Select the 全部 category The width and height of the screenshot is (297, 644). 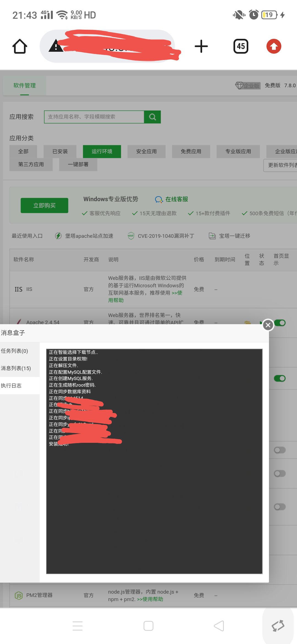[x=23, y=151]
